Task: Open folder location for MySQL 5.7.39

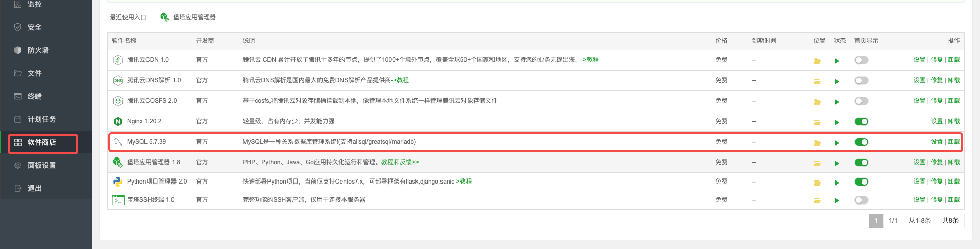Action: pos(817,143)
